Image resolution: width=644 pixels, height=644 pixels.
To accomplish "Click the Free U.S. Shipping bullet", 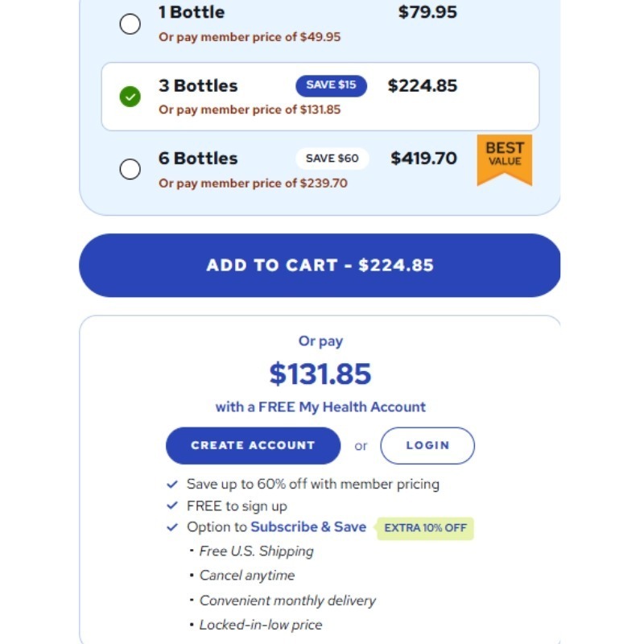I will pos(256,551).
